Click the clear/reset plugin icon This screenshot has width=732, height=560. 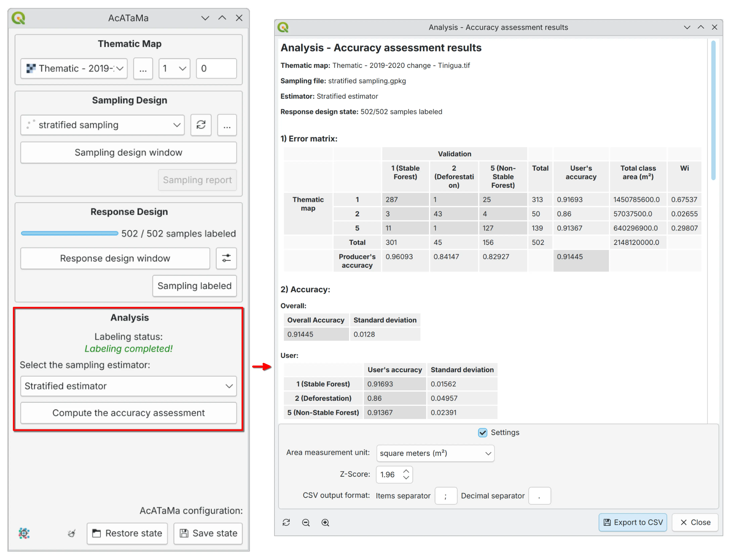pos(71,533)
